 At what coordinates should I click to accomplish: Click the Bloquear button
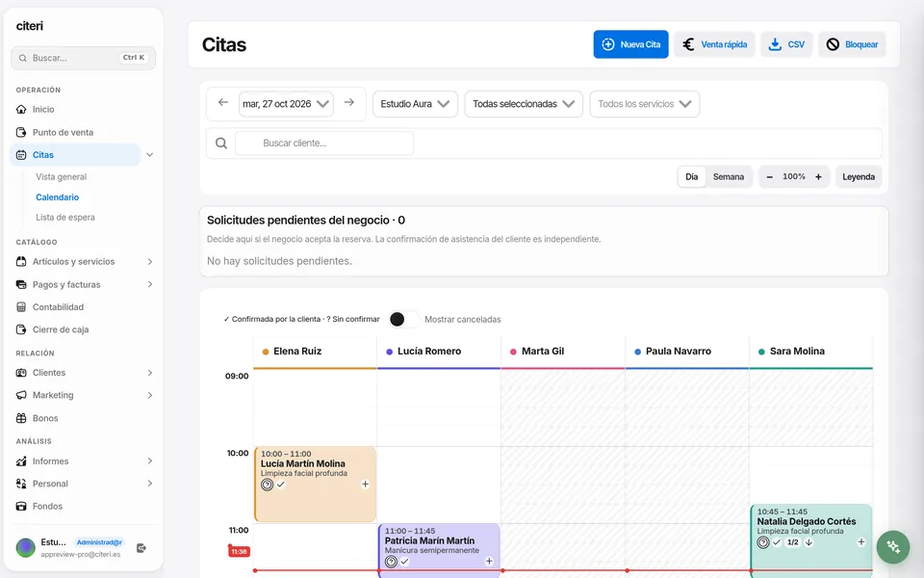click(852, 44)
